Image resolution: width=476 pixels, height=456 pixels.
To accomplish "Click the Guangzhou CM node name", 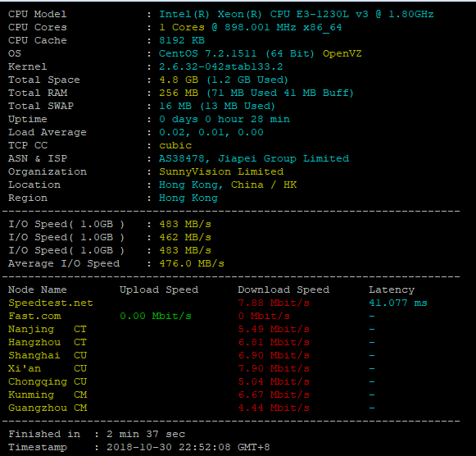I will (48, 408).
